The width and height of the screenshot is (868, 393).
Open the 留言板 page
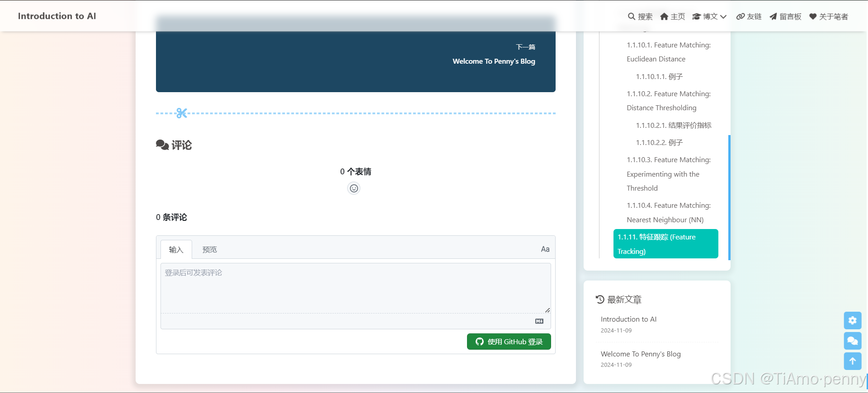tap(785, 17)
